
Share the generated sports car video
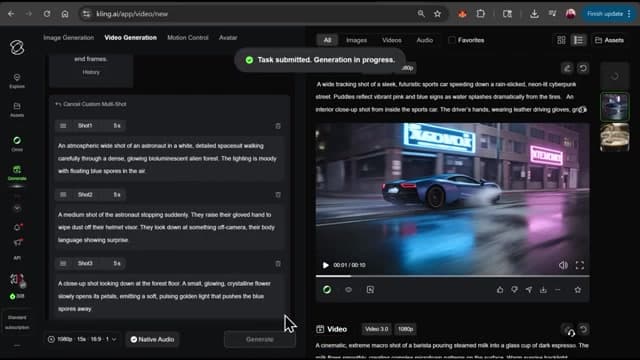529,290
